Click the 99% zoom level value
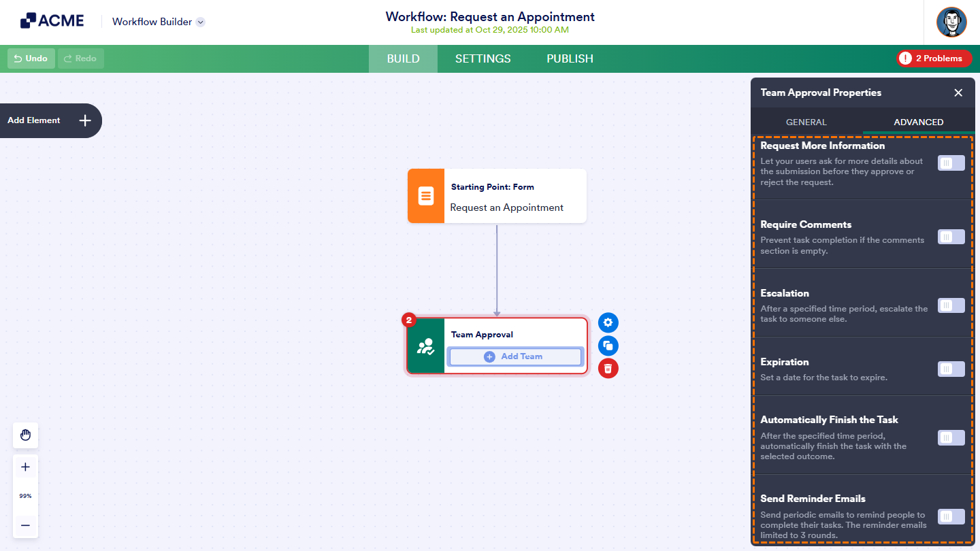The image size is (980, 551). click(26, 496)
